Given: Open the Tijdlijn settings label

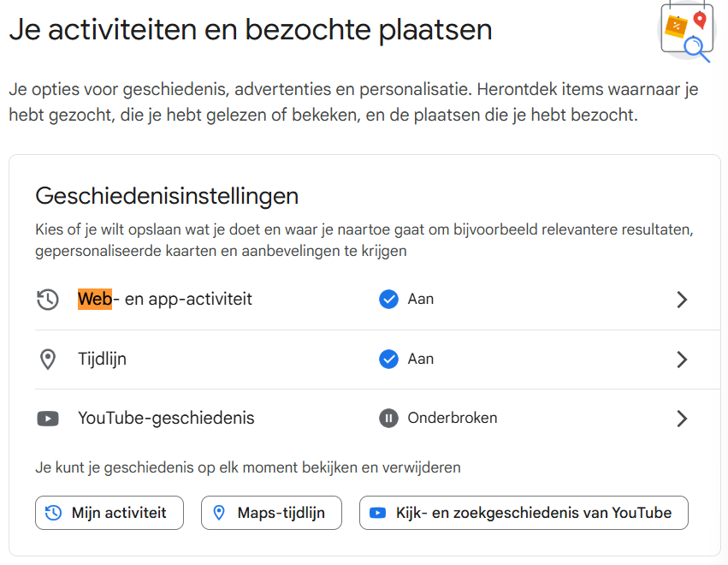Looking at the screenshot, I should (102, 360).
